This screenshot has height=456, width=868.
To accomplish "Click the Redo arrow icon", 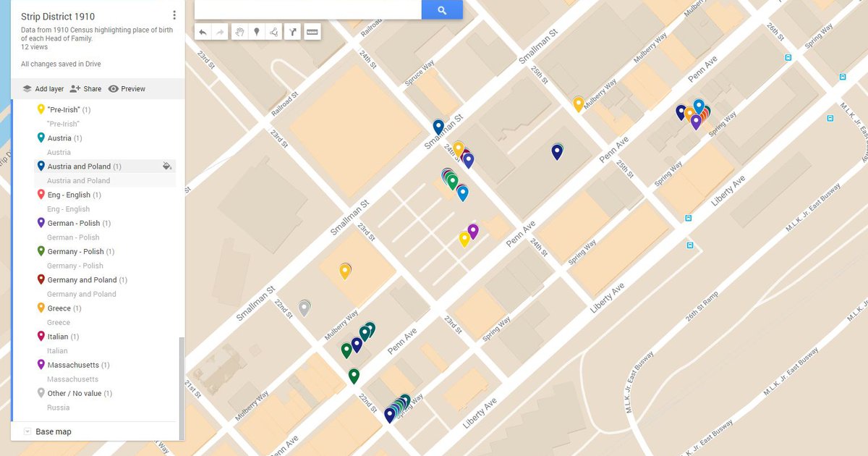I will (x=221, y=31).
